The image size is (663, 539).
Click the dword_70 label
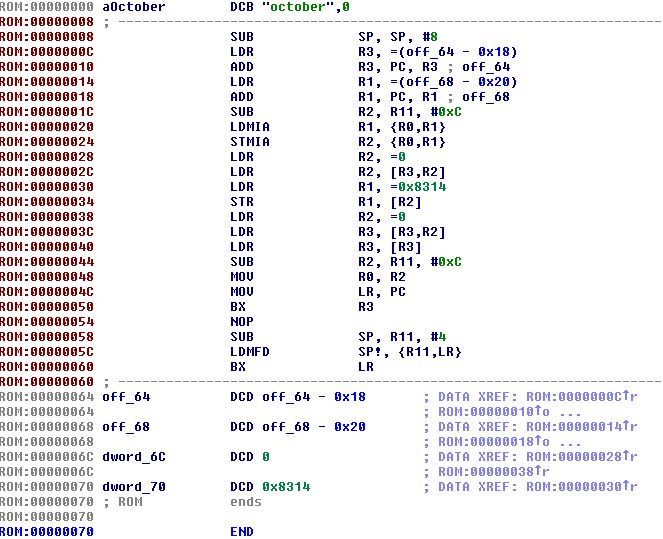[x=134, y=487]
